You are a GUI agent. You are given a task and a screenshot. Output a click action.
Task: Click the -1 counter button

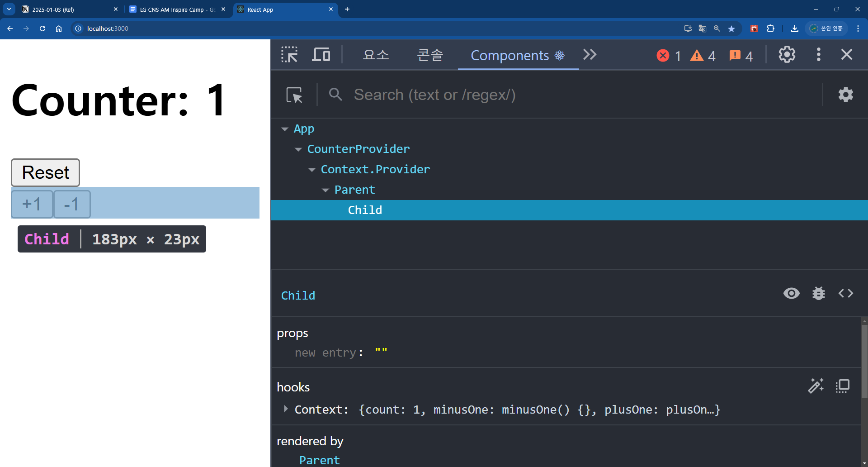click(x=72, y=204)
